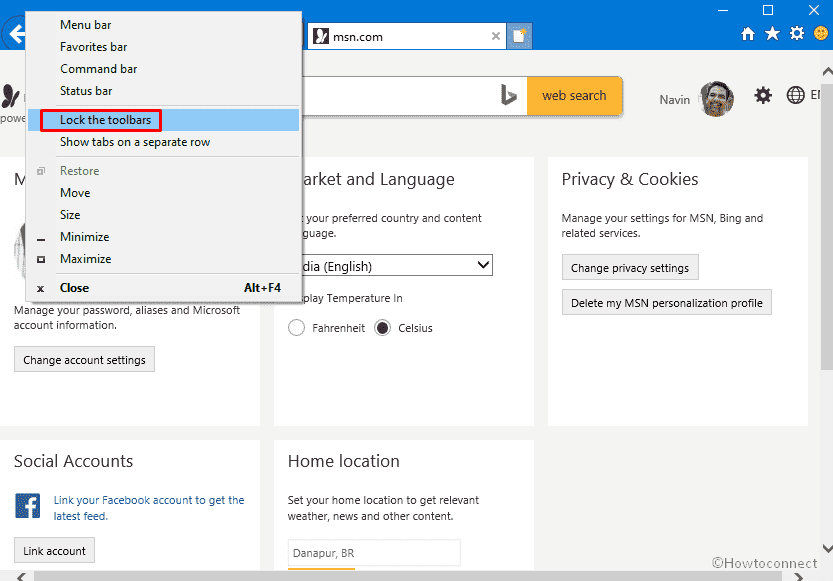Choose Minimize from the context menu
The height and width of the screenshot is (581, 833).
coord(163,237)
